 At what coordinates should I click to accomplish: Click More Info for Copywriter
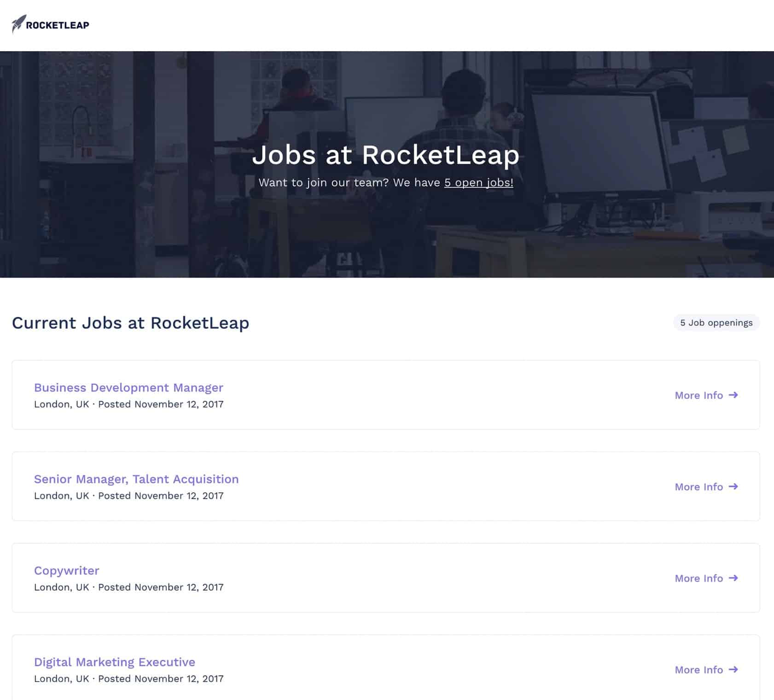[x=706, y=578]
